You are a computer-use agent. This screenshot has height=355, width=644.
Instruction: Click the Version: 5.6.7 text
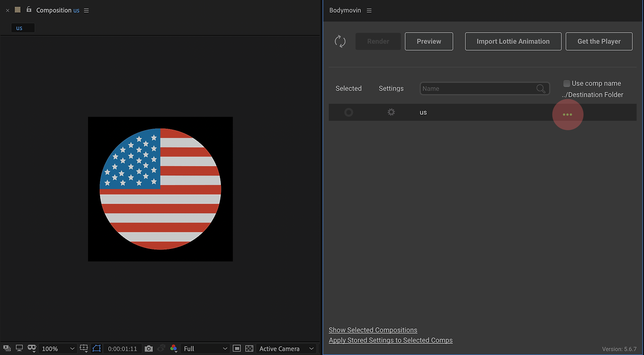(619, 349)
